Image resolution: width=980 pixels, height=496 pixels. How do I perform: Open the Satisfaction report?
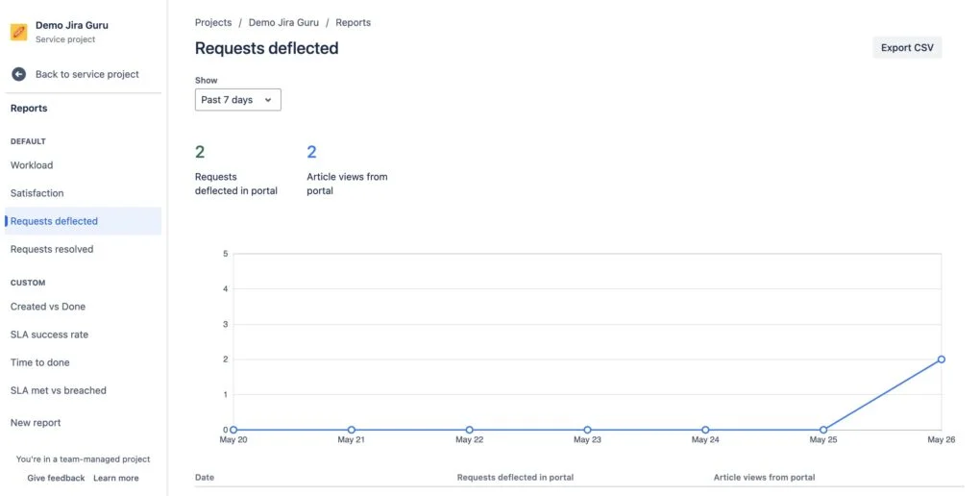pos(37,193)
